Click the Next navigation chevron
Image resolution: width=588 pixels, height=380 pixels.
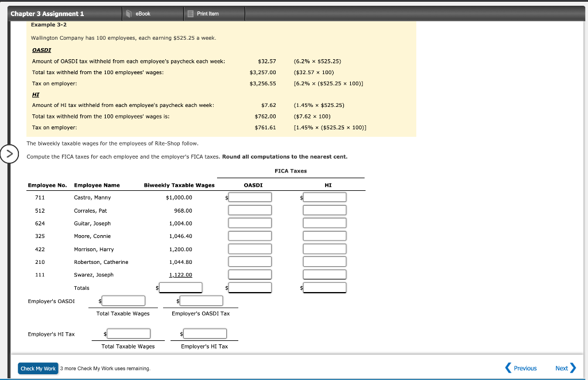click(x=572, y=368)
